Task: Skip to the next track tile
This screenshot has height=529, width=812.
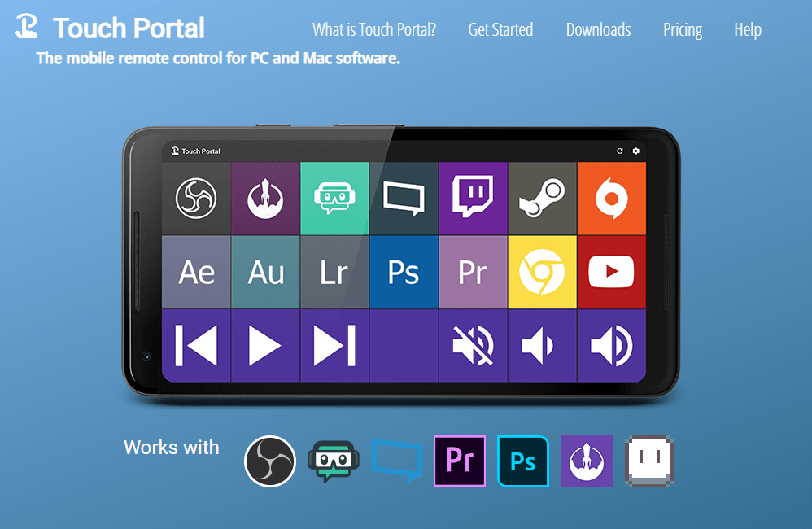Action: click(334, 346)
